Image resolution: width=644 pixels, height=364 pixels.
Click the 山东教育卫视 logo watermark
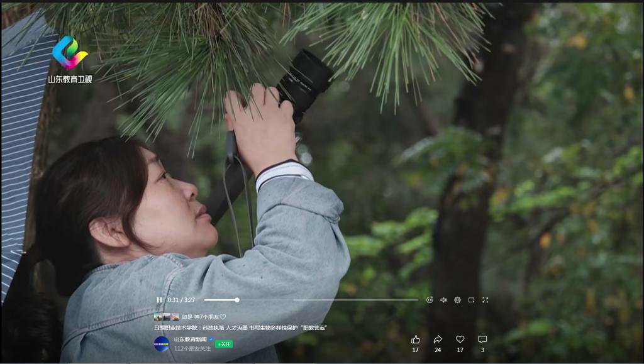tap(70, 60)
